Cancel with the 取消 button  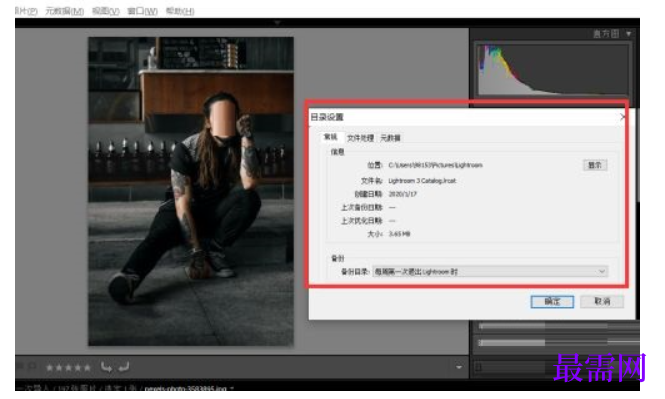602,301
